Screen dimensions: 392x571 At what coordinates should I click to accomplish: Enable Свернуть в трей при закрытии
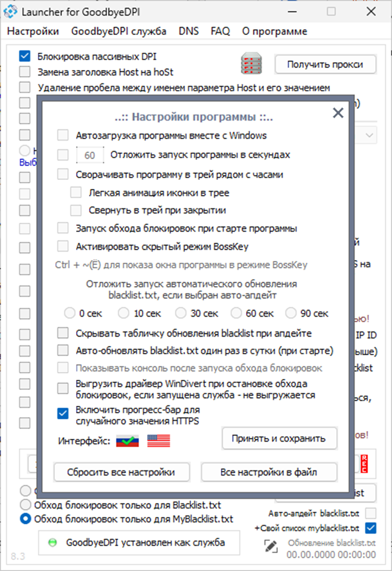pyautogui.click(x=76, y=210)
